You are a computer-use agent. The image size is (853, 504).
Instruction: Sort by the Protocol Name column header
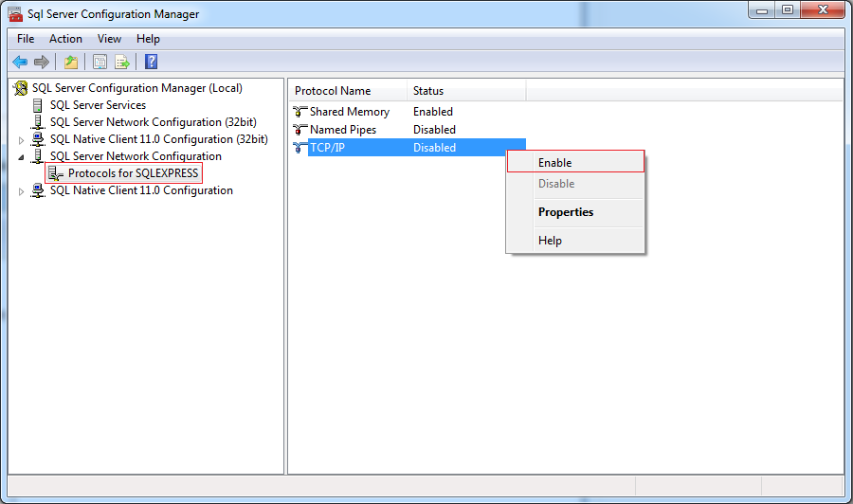pyautogui.click(x=348, y=91)
